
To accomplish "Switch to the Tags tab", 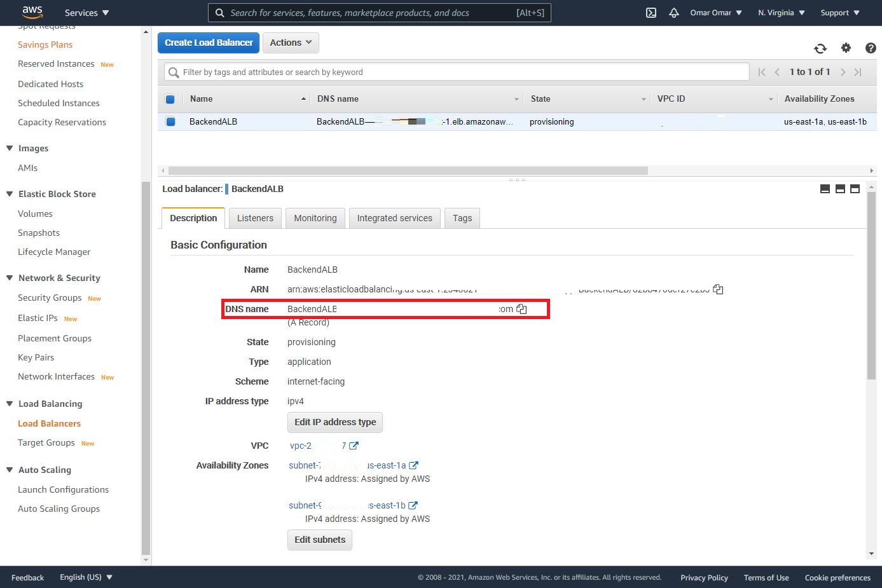I will 462,218.
